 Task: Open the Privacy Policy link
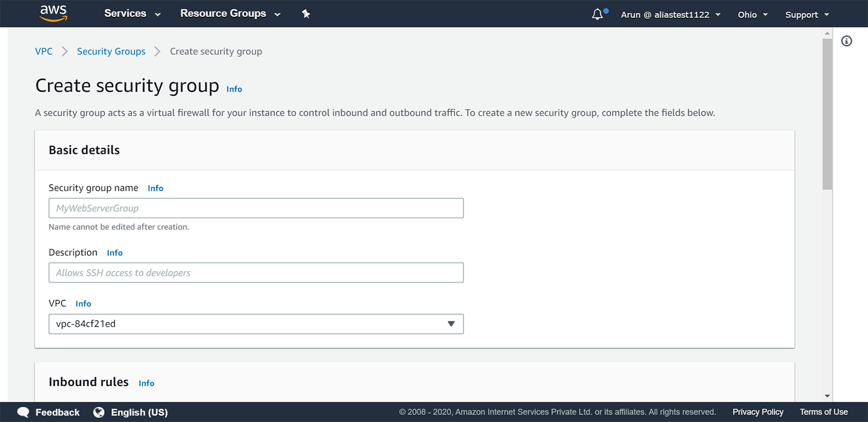point(758,412)
